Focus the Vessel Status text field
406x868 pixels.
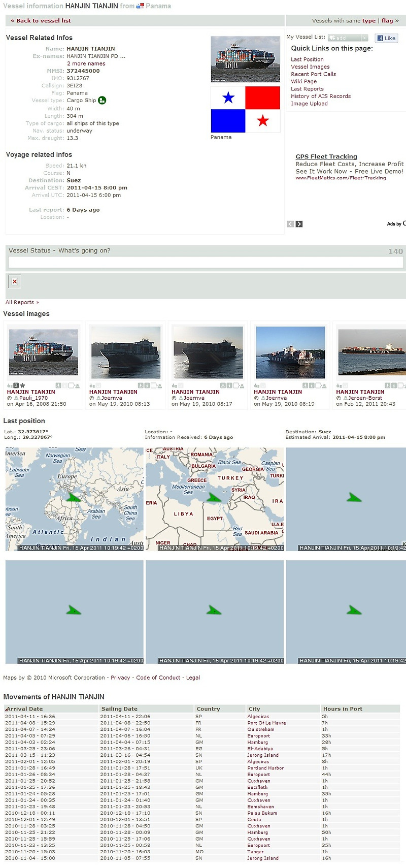click(x=206, y=262)
